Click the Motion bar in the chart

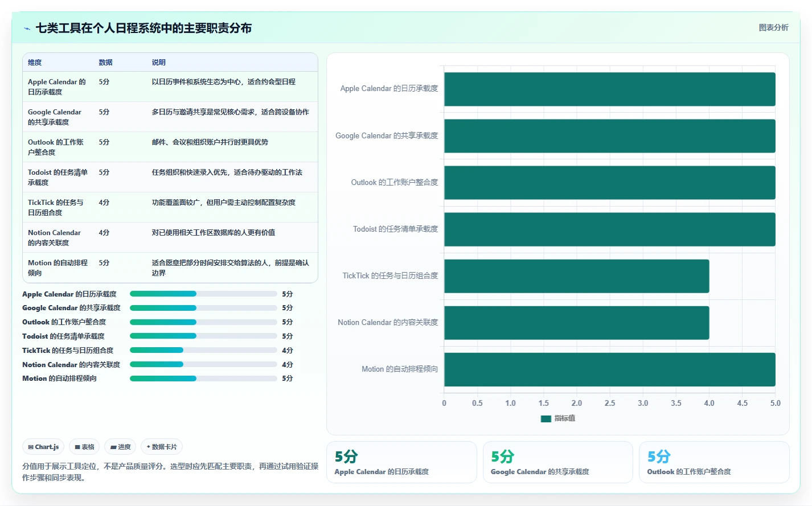click(x=609, y=369)
